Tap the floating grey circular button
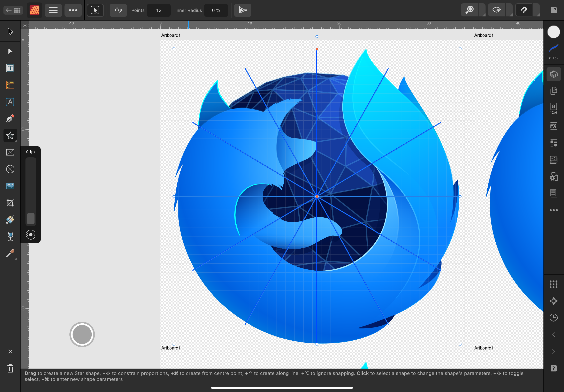The width and height of the screenshot is (564, 392). coord(82,334)
